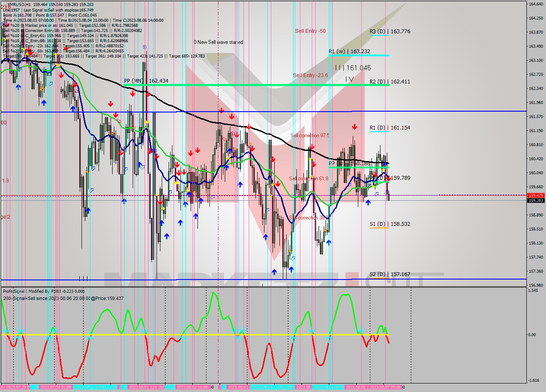Screen dimensions: 546x392
Task: Select the S1 (D) 158.532 support label
Action: coord(390,224)
